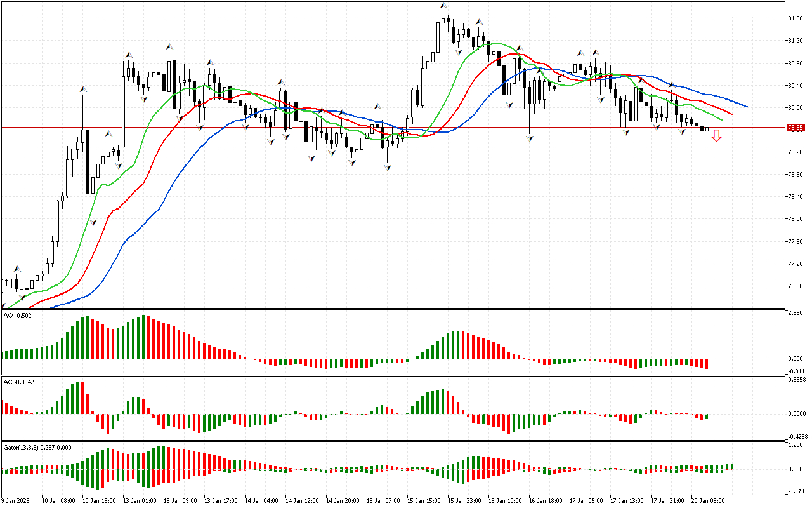Click the 14 Jan 20:00 time label
Image resolution: width=812 pixels, height=508 pixels.
pyautogui.click(x=343, y=500)
